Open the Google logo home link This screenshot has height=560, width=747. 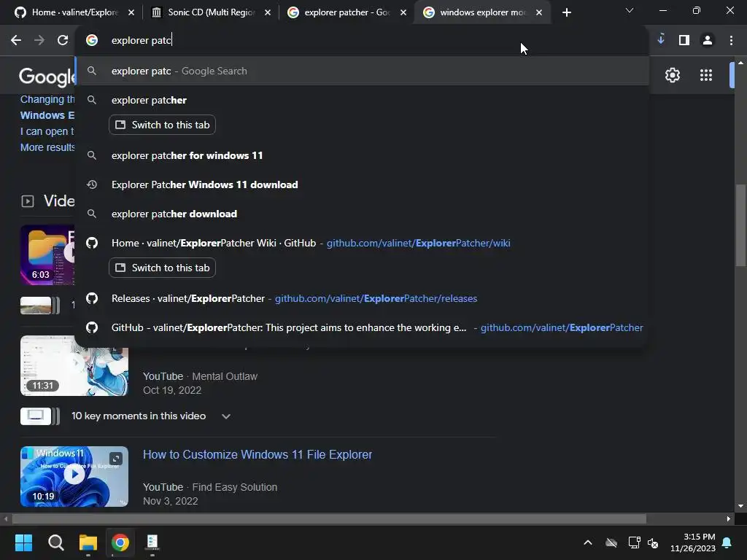(x=47, y=76)
